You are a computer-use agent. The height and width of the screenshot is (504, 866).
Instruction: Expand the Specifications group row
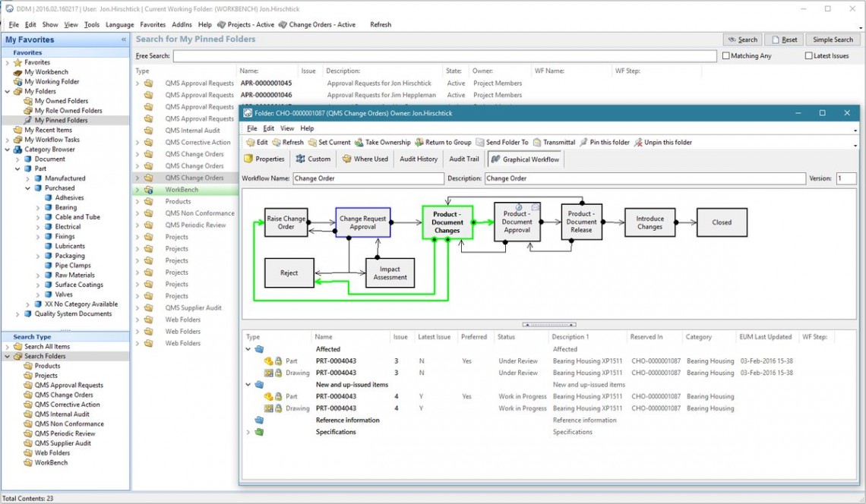pos(248,432)
